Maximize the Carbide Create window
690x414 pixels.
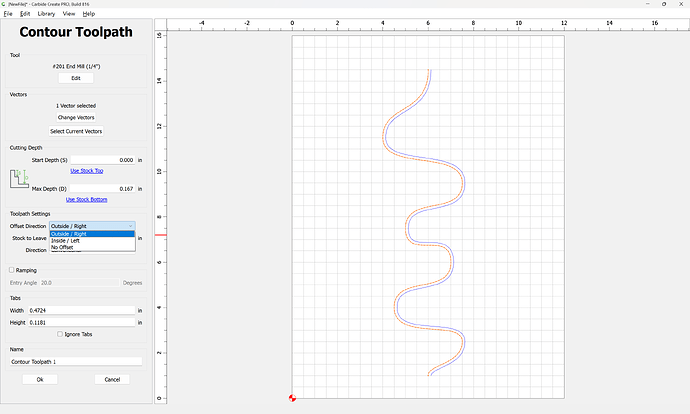pyautogui.click(x=664, y=4)
